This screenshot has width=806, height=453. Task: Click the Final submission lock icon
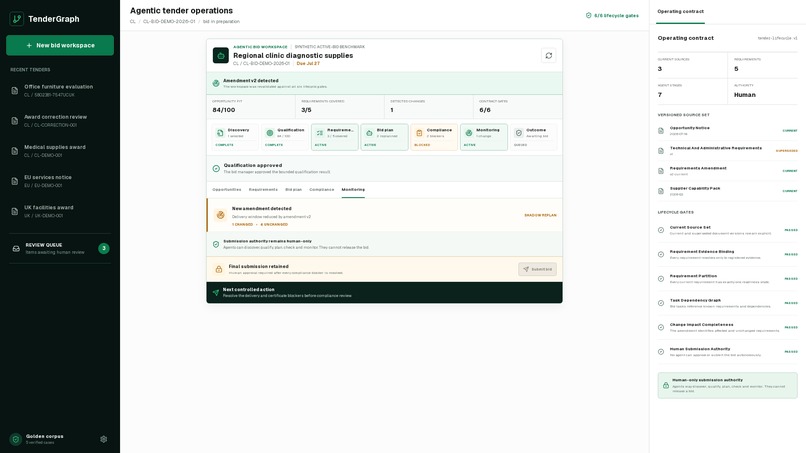pyautogui.click(x=218, y=269)
